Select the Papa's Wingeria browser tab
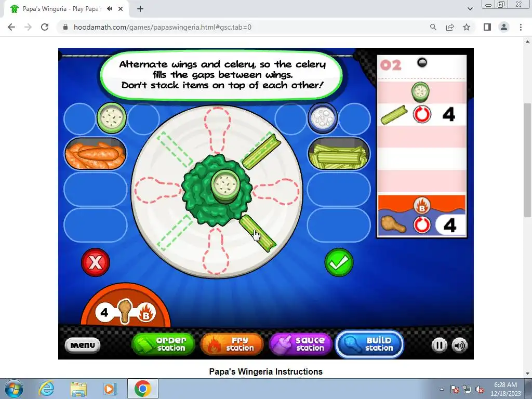 [66, 9]
